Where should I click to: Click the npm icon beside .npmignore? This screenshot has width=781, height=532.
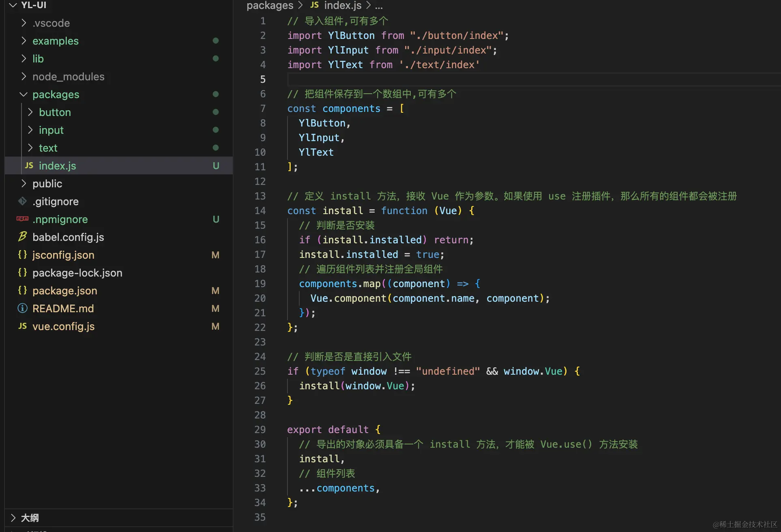pyautogui.click(x=22, y=219)
